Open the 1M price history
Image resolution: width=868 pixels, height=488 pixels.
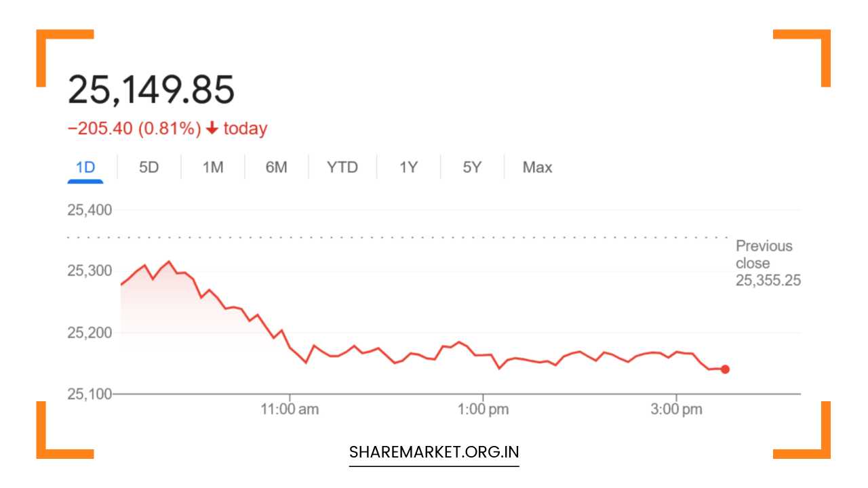coord(212,167)
